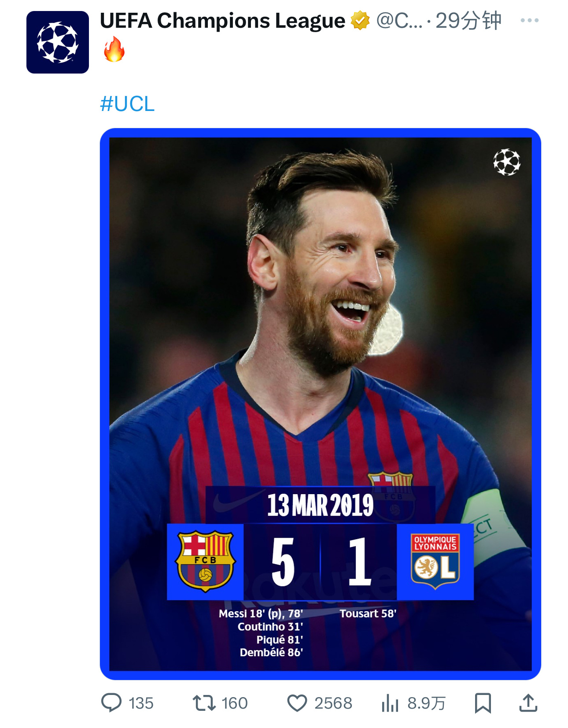Screen dimensions: 568x728
Task: Open the #UCL hashtag link
Action: click(x=127, y=104)
